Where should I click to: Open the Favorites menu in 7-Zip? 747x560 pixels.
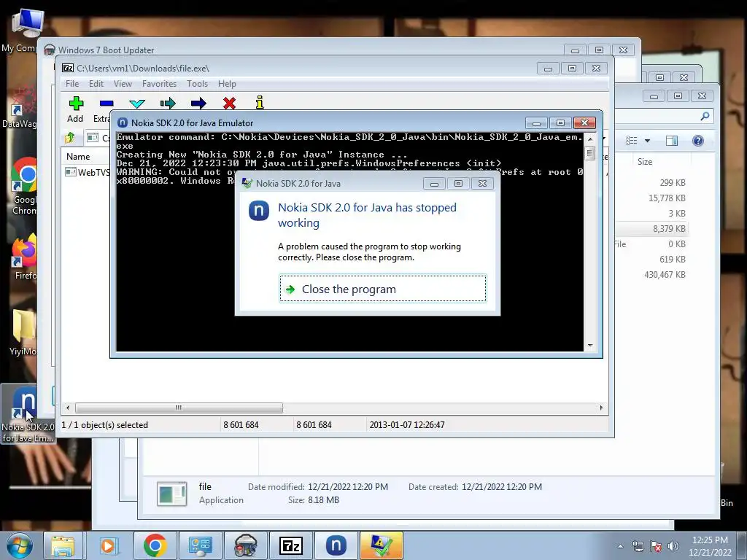[159, 84]
